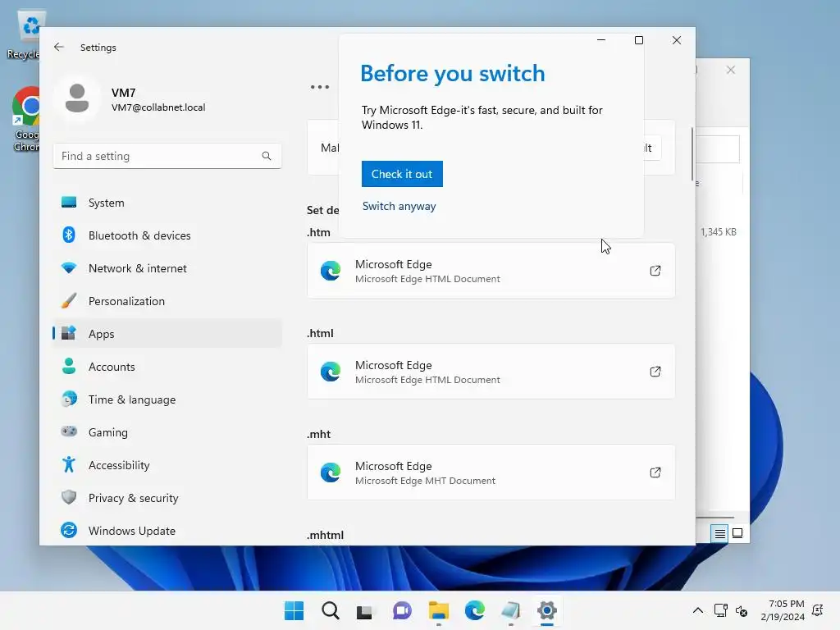
Task: Click the Windows Update sync icon
Action: click(69, 530)
